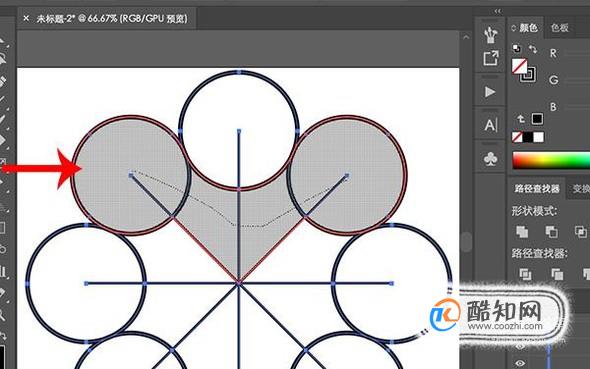Click the Minus Front shape mode icon
Image resolution: width=590 pixels, height=369 pixels.
551,231
